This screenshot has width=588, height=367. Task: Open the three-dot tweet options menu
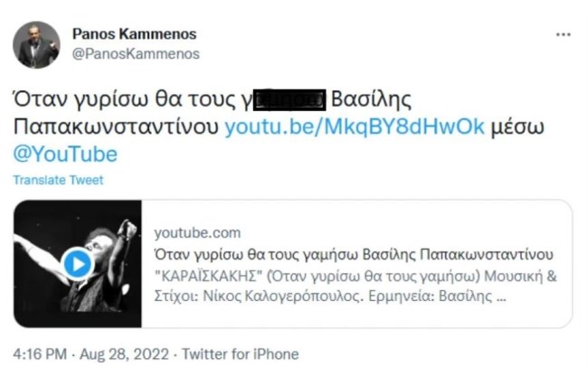pos(564,35)
